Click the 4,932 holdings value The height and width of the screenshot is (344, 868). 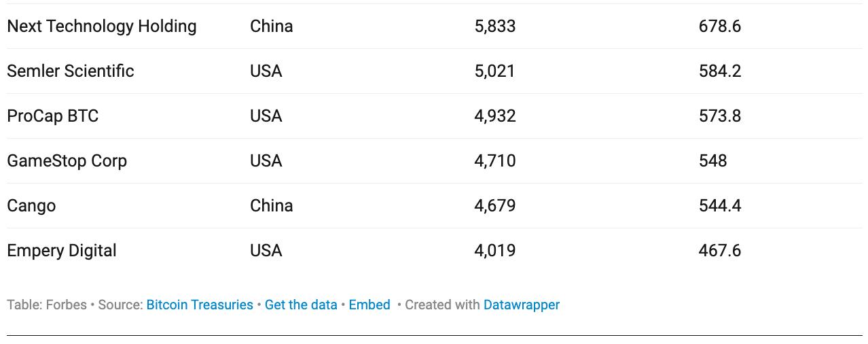(x=495, y=116)
